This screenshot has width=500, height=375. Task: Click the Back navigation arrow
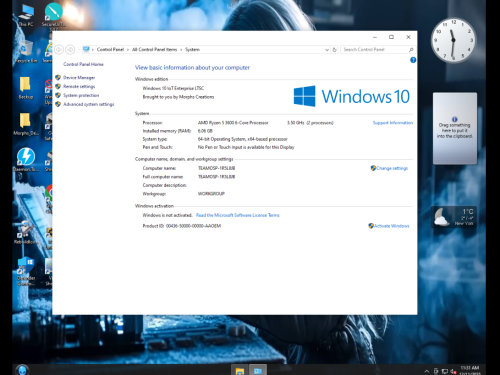59,50
